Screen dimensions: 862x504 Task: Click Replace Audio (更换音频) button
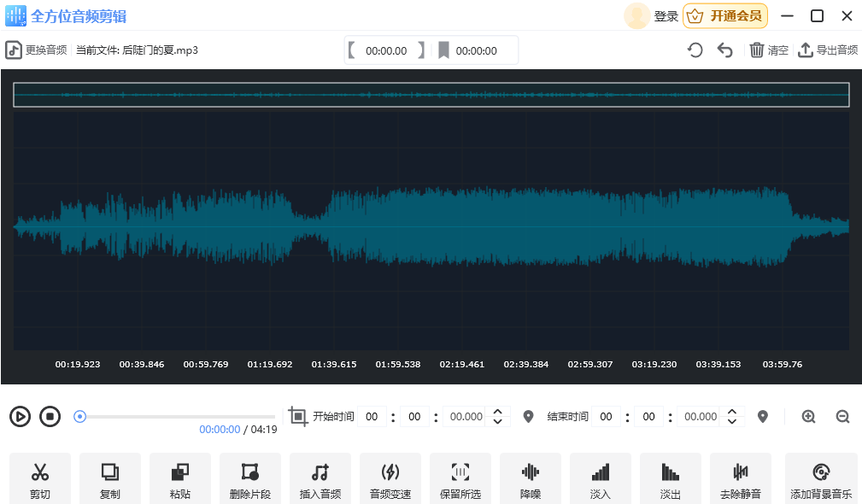[37, 50]
